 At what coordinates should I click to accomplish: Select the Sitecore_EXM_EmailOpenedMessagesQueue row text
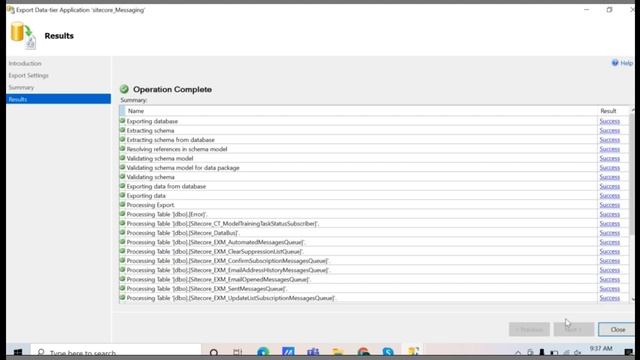tap(218, 280)
